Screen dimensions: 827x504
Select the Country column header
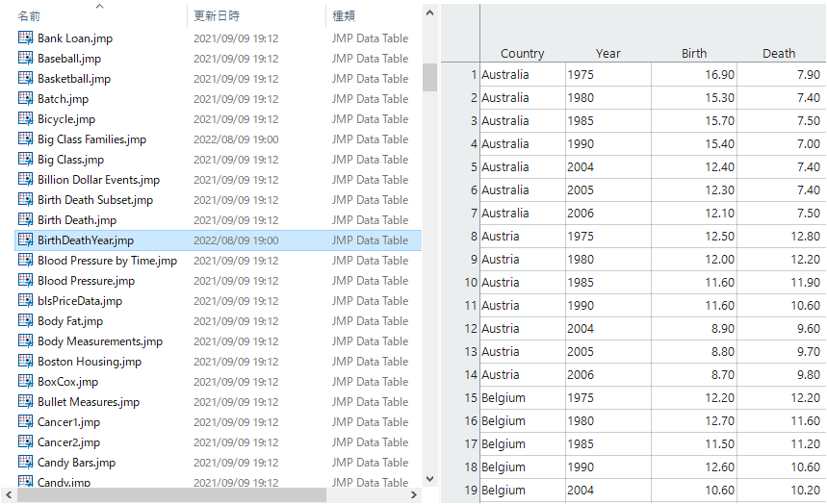(522, 53)
